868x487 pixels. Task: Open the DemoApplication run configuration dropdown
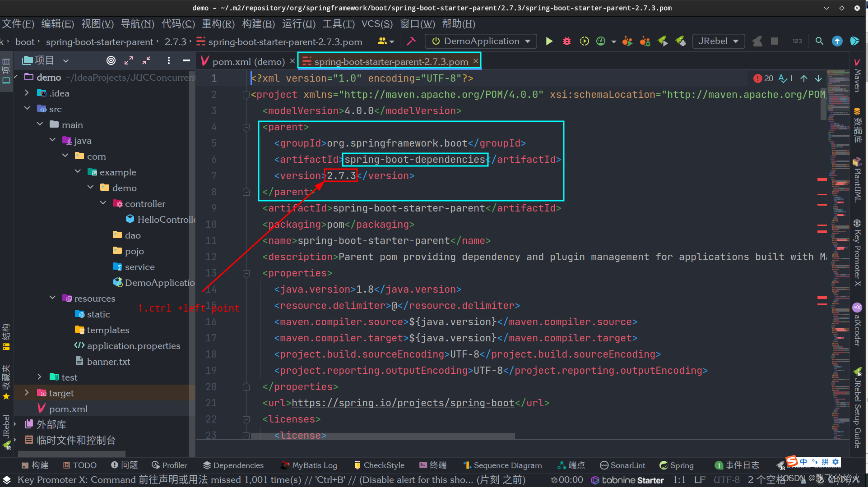pos(481,41)
